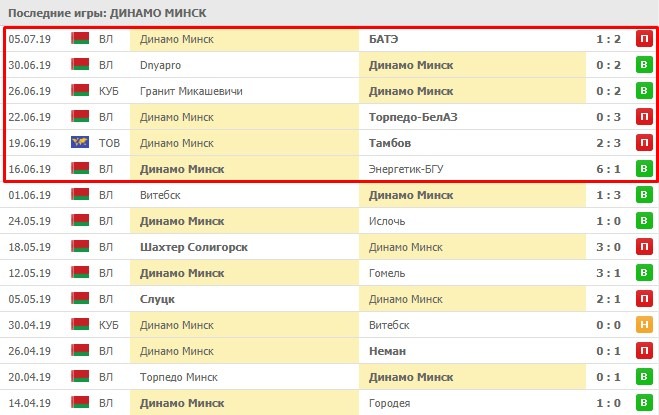
Task: Click the friendly tournament flag on 19.06.19 row
Action: point(80,143)
